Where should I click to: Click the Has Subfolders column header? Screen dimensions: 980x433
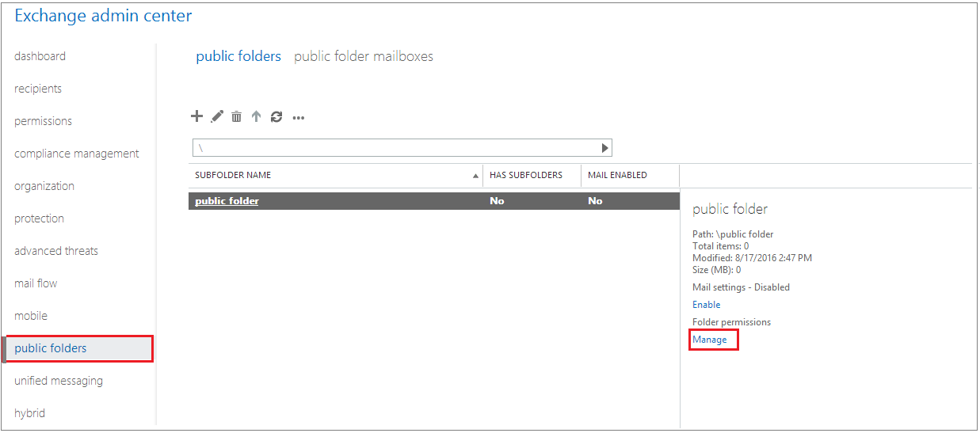[x=525, y=175]
